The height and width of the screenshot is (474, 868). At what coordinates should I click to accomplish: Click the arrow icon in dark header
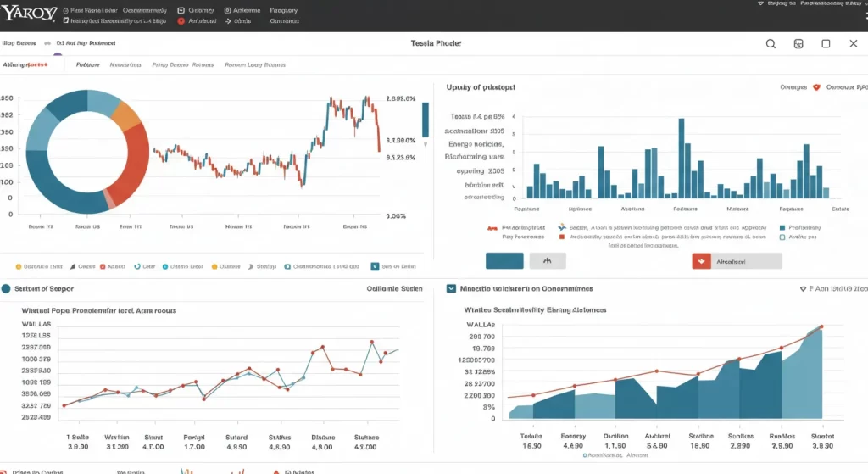(x=228, y=21)
